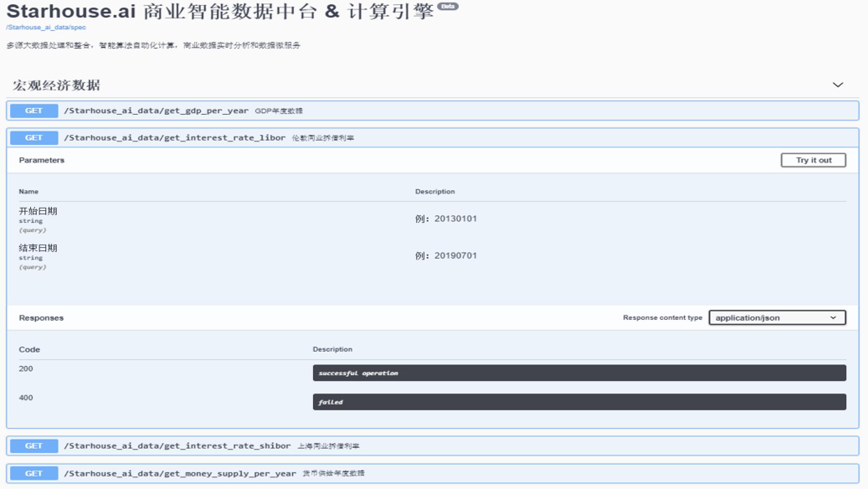
Task: Click the GET badge for get_gdp_per_year
Action: tap(34, 111)
